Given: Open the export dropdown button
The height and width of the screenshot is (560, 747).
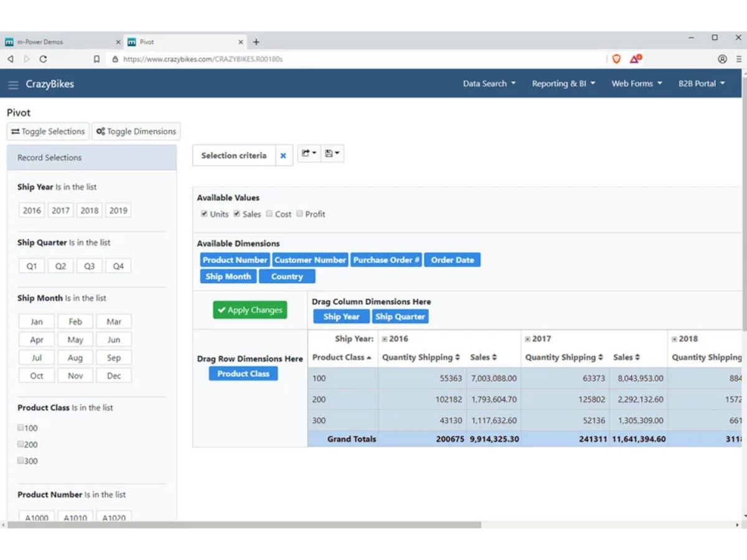Looking at the screenshot, I should 309,154.
